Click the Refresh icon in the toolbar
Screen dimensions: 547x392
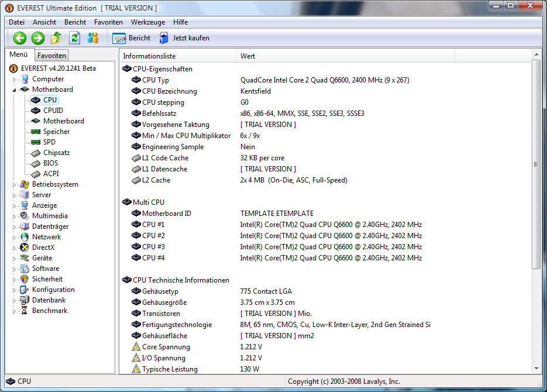point(75,38)
